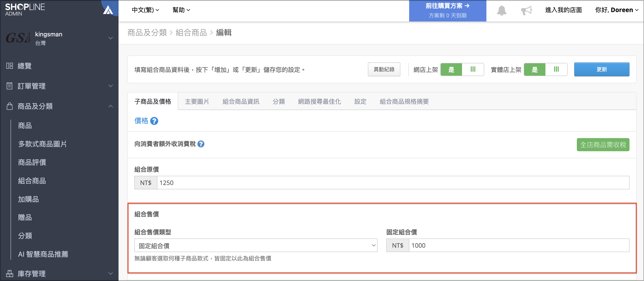644x281 pixels.
Task: Click the 全店商品需收稅 green button
Action: pos(603,145)
